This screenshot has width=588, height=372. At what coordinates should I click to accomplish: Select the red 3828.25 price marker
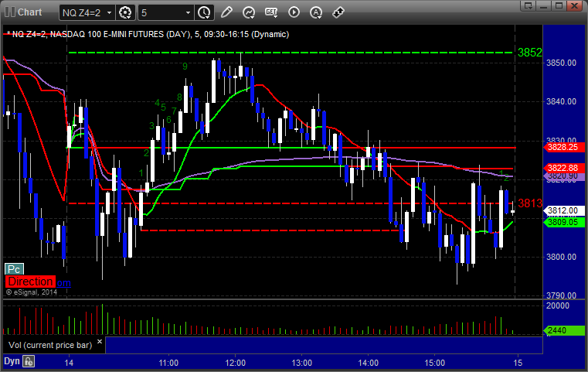tap(564, 147)
